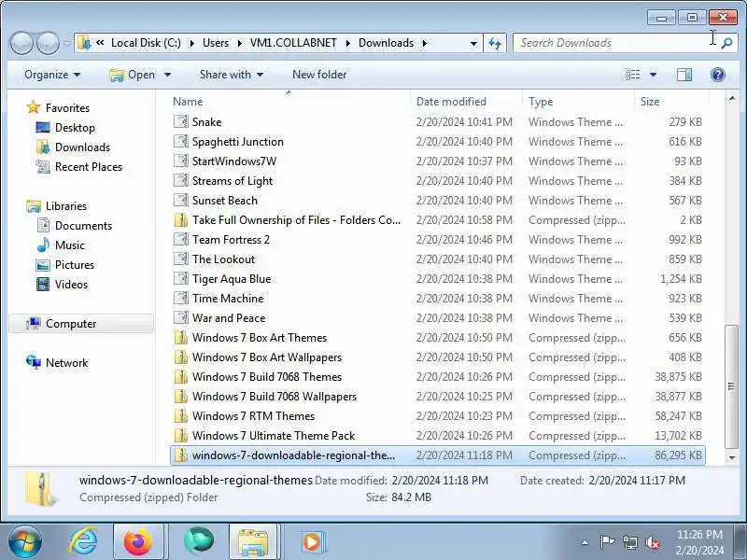This screenshot has width=747, height=560.
Task: Click the Windows Start orb
Action: pyautogui.click(x=25, y=542)
